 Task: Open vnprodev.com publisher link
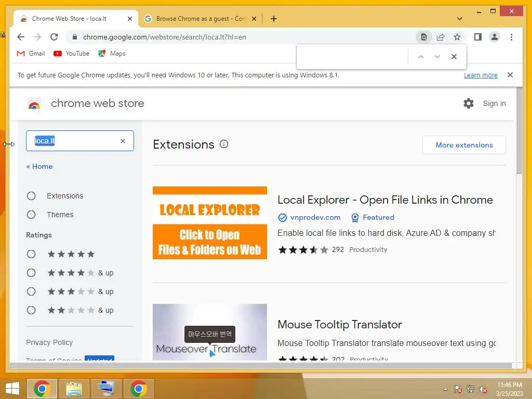tap(315, 218)
